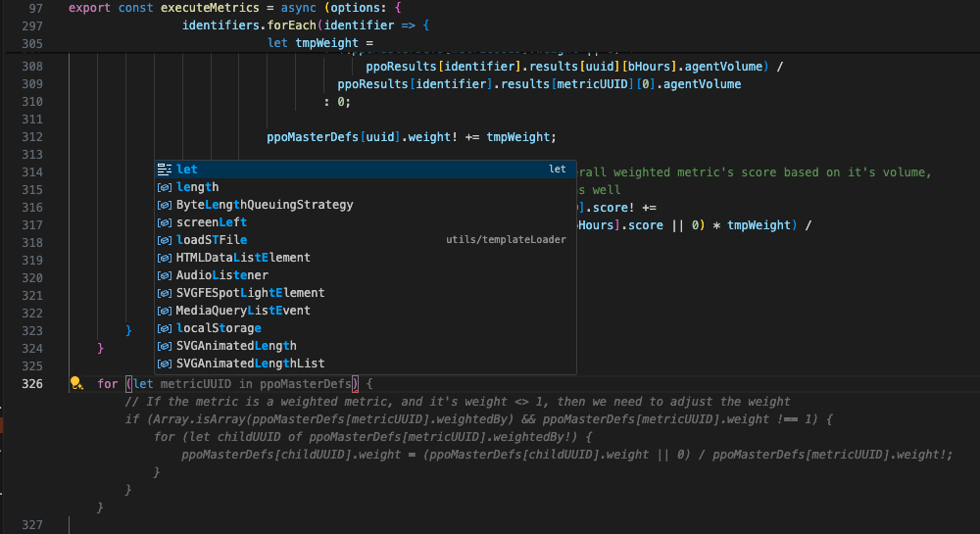
Task: Jump to the sticky 'executeMetrics' line 97 header
Action: click(x=215, y=8)
